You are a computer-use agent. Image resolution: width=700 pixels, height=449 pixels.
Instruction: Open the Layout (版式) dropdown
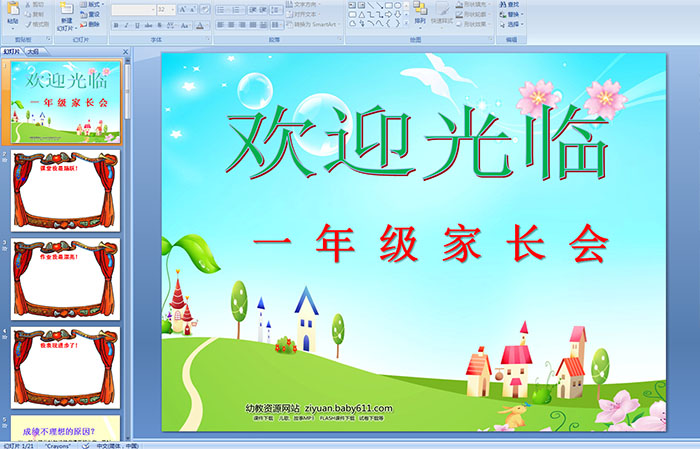pos(92,4)
